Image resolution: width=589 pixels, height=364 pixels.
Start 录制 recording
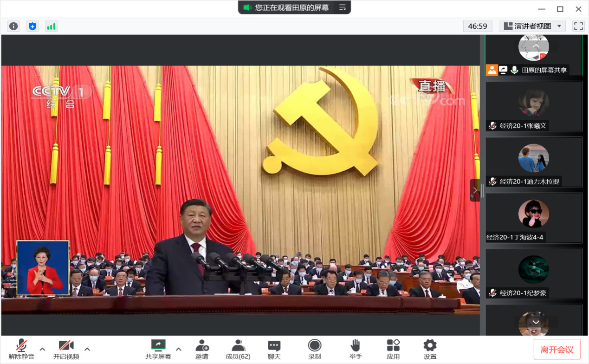pos(315,349)
